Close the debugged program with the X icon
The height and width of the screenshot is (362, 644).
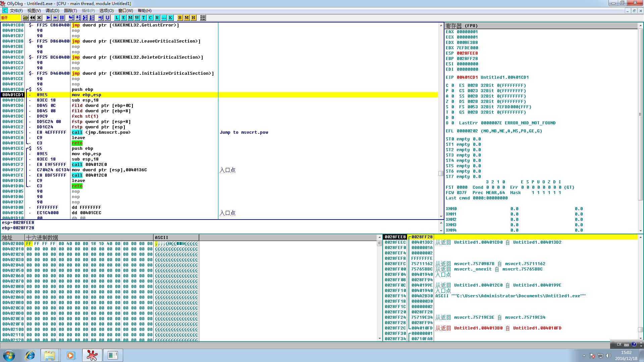tap(39, 18)
